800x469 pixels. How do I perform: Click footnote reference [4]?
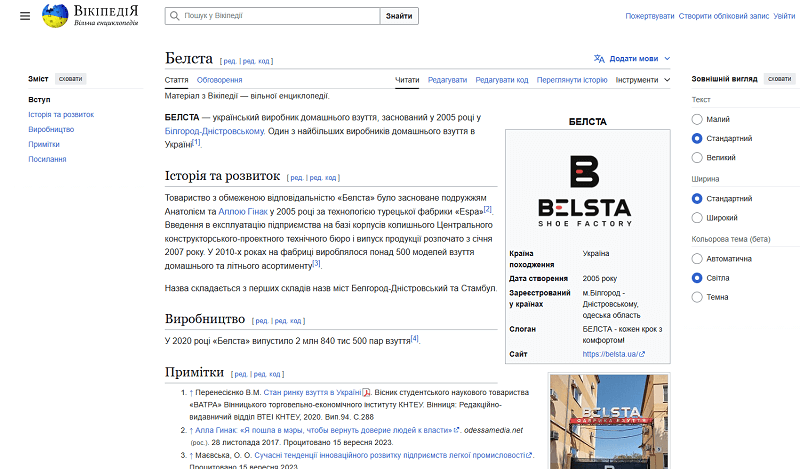(415, 338)
